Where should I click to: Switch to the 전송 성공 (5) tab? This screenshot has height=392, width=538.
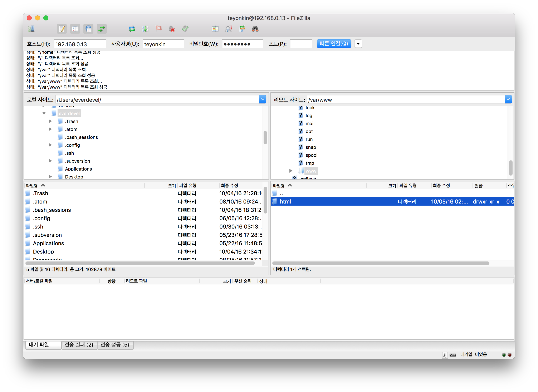tap(115, 345)
